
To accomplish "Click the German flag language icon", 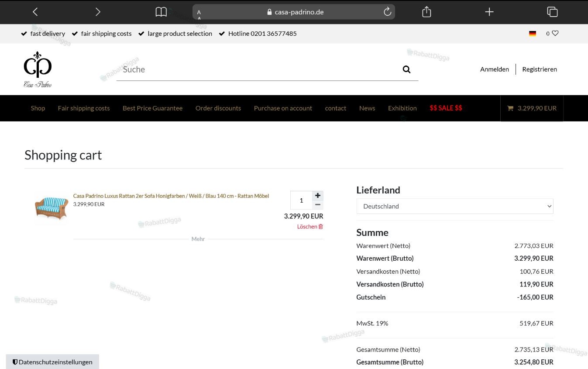I will tap(533, 34).
